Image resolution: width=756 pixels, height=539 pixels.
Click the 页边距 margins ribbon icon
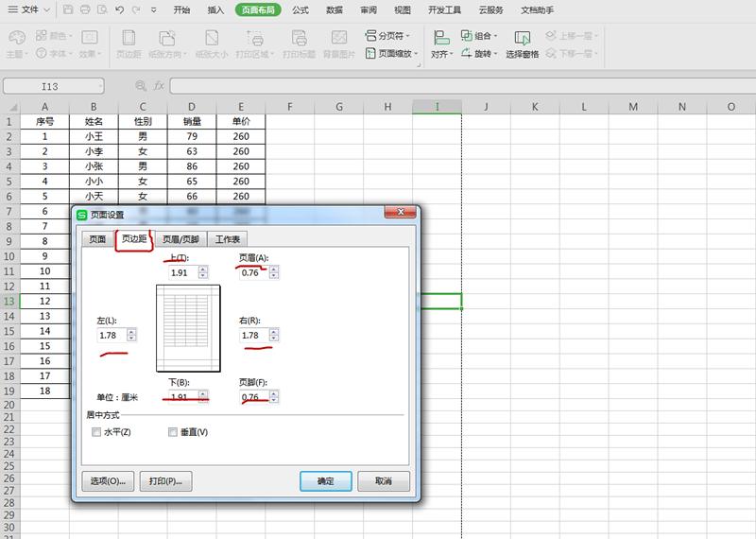pyautogui.click(x=129, y=38)
